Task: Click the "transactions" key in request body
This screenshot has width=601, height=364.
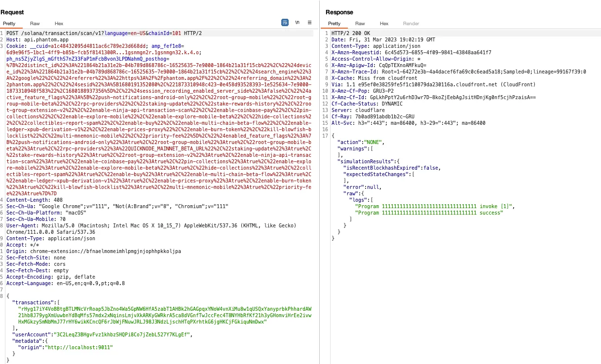Action: pos(33,302)
